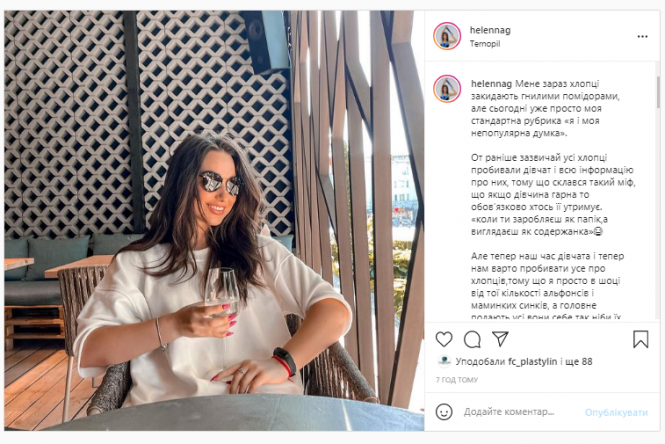This screenshot has height=444, width=665.
Task: Open the emoji picker smiley icon
Action: pos(444,412)
